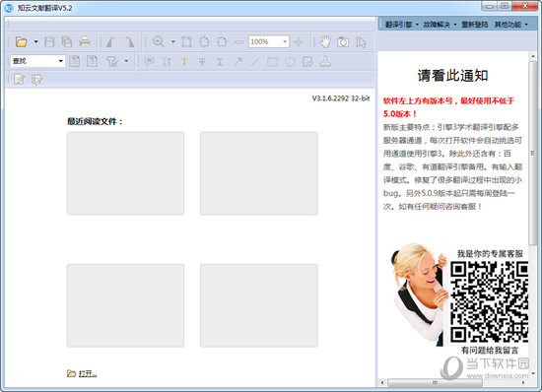Select the Zoom magnifier tool
The width and height of the screenshot is (542, 392).
point(159,42)
